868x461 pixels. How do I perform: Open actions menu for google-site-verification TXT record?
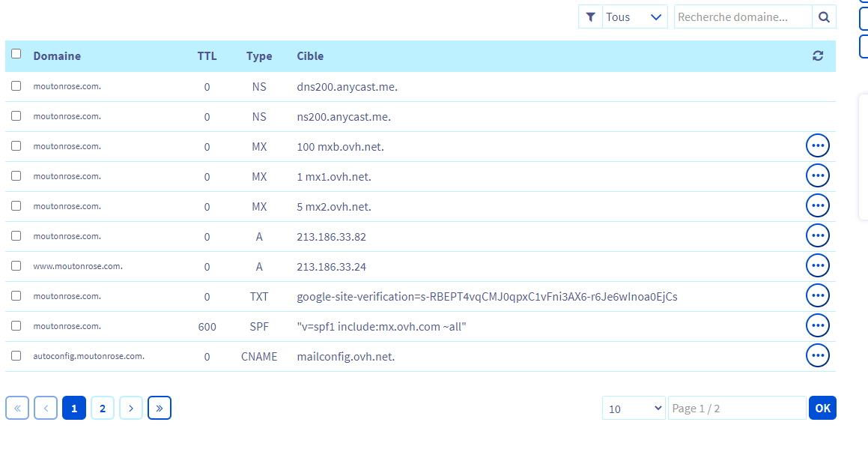[x=818, y=295]
